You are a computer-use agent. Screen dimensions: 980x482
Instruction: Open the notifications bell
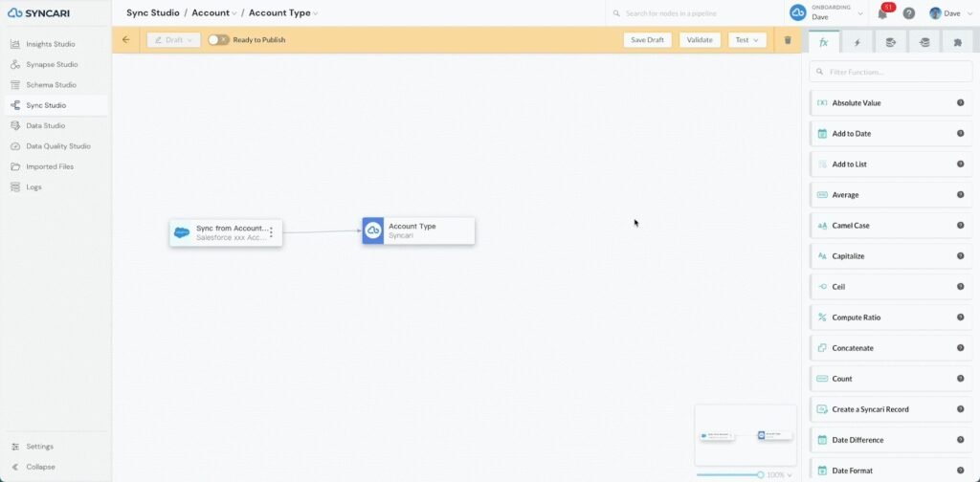coord(882,13)
